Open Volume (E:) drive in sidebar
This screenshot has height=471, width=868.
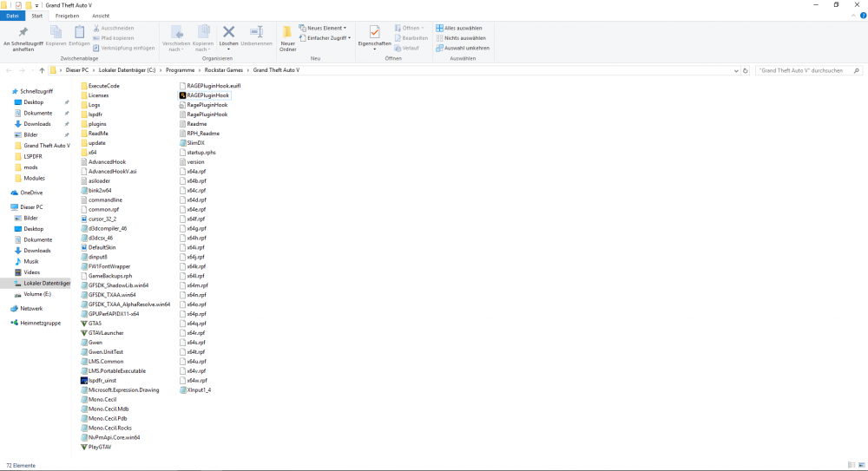pyautogui.click(x=33, y=294)
